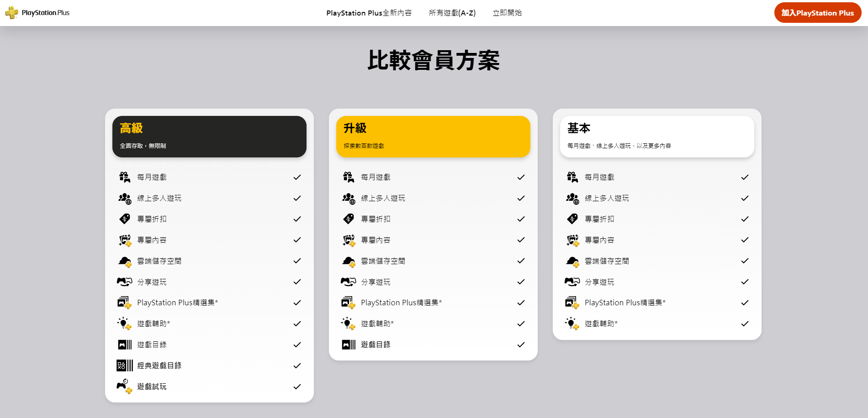Click 專屬折扣 tag icon in 高級 plan
The width and height of the screenshot is (868, 418).
coord(125,219)
